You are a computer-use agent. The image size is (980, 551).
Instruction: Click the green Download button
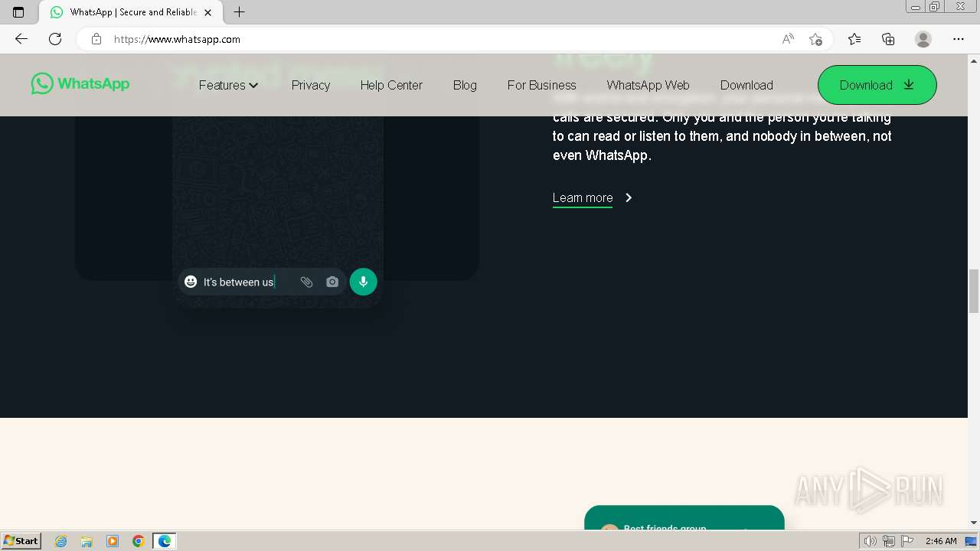pyautogui.click(x=877, y=85)
